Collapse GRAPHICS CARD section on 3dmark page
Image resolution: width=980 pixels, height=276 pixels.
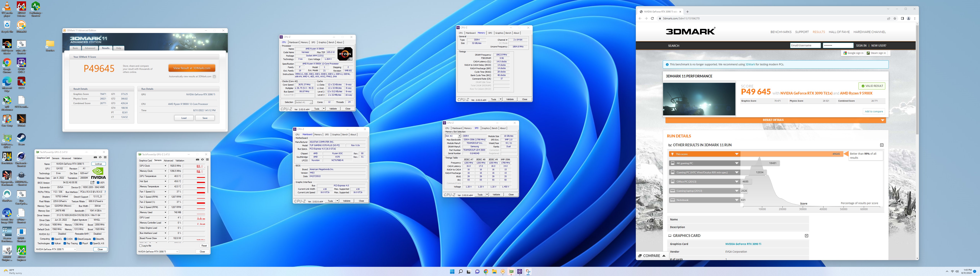tap(806, 236)
